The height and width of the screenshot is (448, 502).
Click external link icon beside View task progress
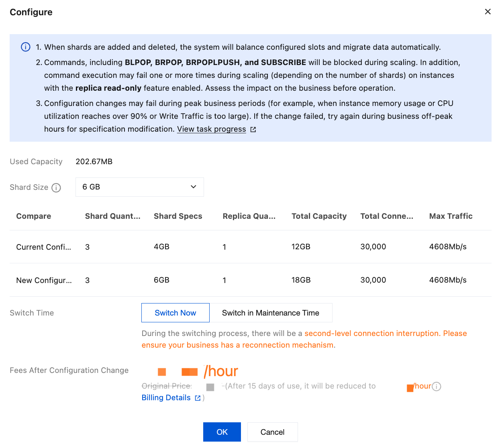[x=253, y=129]
